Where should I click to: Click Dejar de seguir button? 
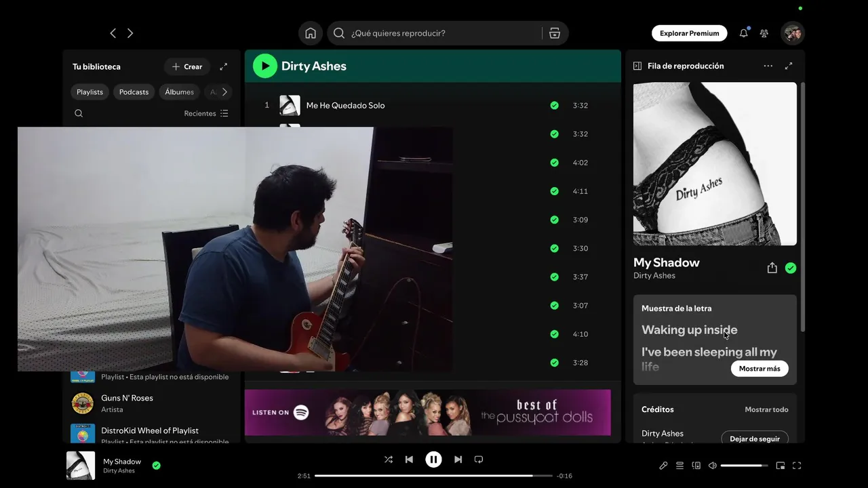[755, 439]
